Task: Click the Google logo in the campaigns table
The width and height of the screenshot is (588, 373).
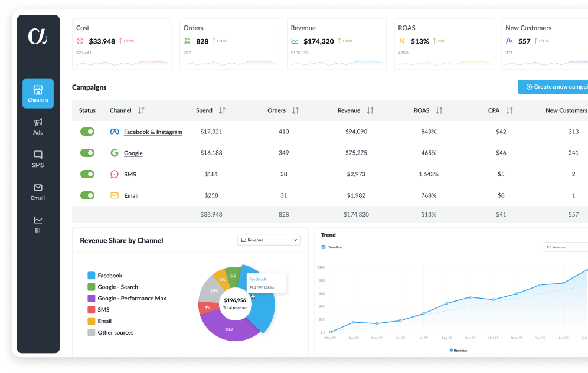Action: (x=116, y=153)
